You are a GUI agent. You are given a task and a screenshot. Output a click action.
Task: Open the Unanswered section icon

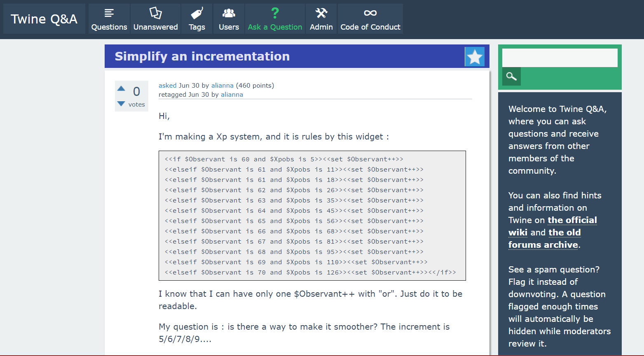coord(155,13)
